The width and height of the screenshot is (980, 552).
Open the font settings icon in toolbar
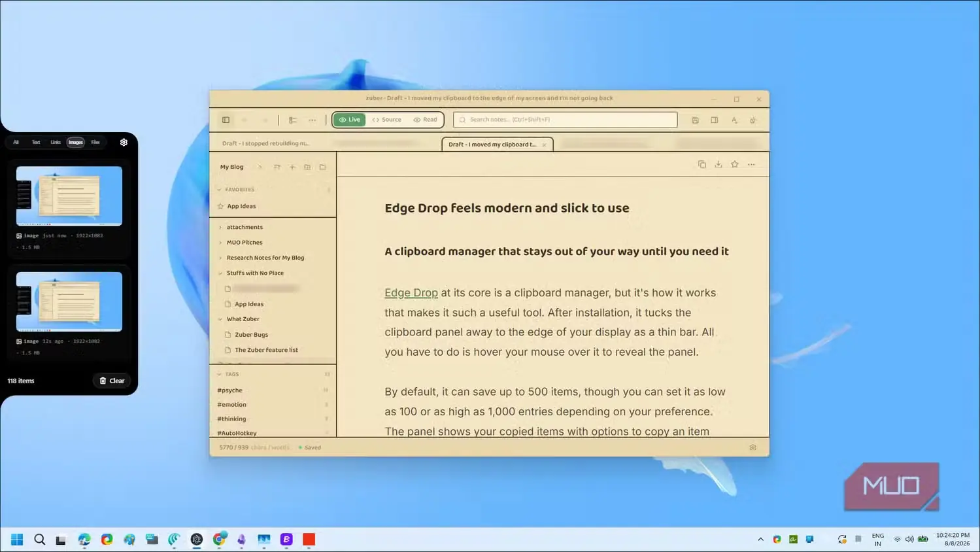[734, 120]
